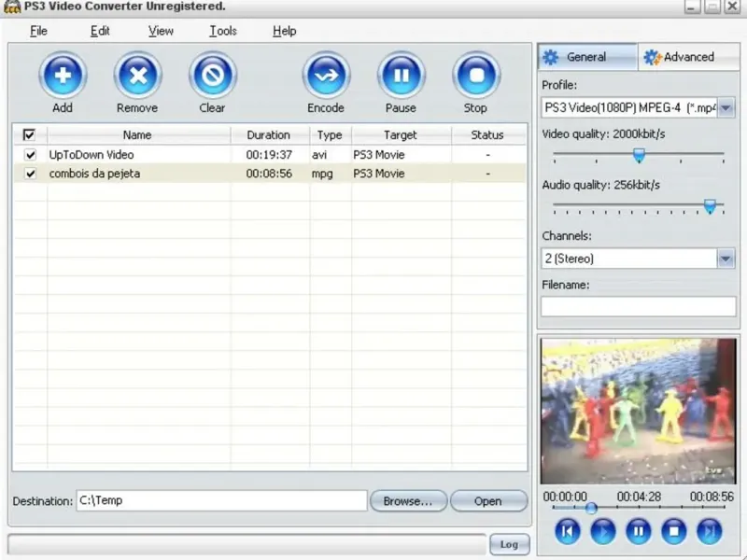Click the Add file icon
Image resolution: width=747 pixels, height=560 pixels.
click(x=63, y=76)
